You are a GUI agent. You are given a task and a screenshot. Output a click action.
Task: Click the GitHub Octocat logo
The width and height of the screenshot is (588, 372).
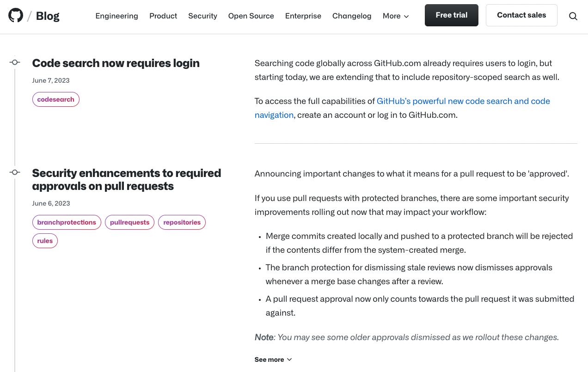(16, 16)
